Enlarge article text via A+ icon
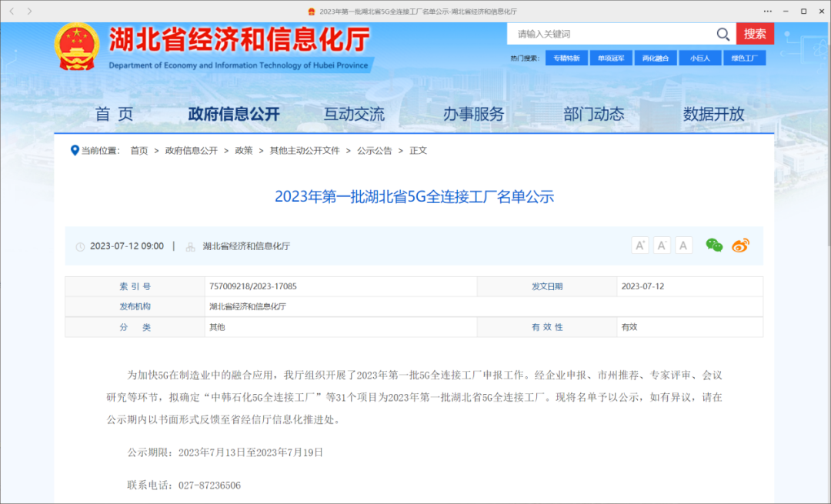This screenshot has height=504, width=831. 639,245
